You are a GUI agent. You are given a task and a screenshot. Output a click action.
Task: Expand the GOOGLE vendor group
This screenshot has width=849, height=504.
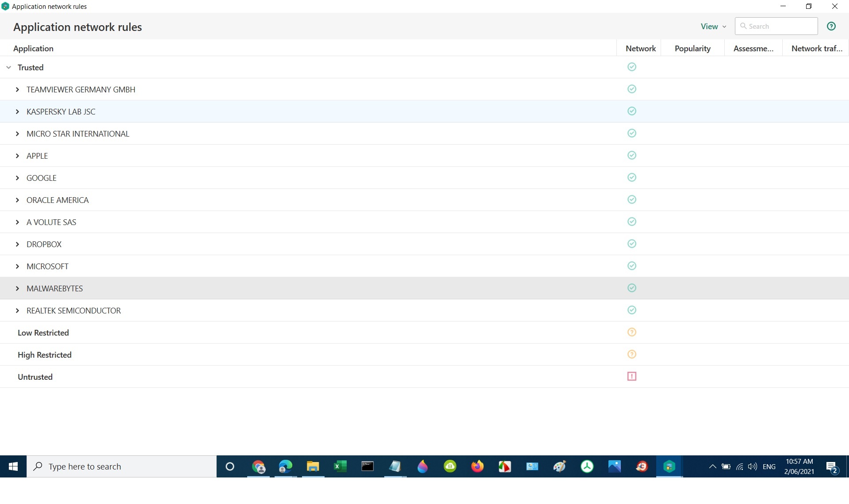(17, 178)
